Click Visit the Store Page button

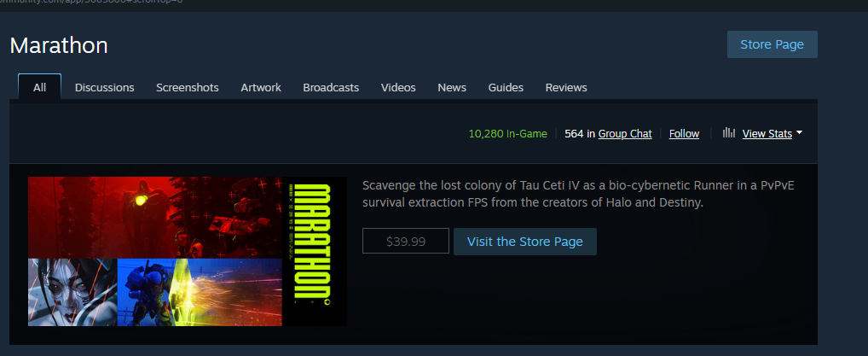click(x=524, y=242)
